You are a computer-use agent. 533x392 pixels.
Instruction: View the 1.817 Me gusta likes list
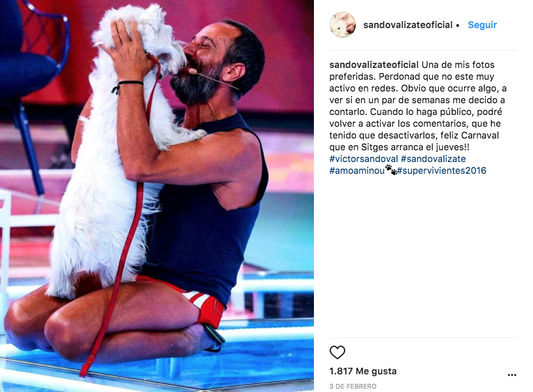[x=363, y=371]
